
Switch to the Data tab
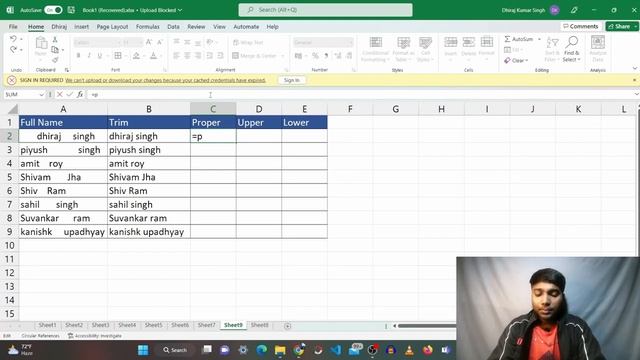(173, 27)
